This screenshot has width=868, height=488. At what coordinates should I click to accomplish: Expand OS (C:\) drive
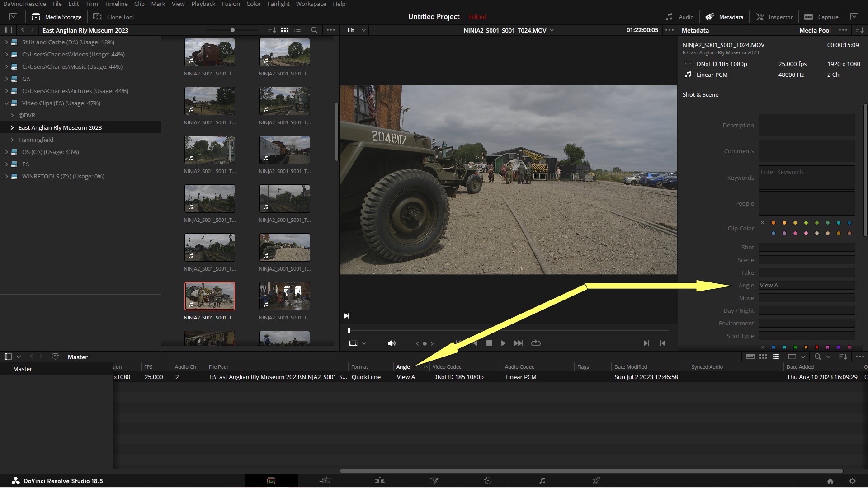[x=6, y=152]
